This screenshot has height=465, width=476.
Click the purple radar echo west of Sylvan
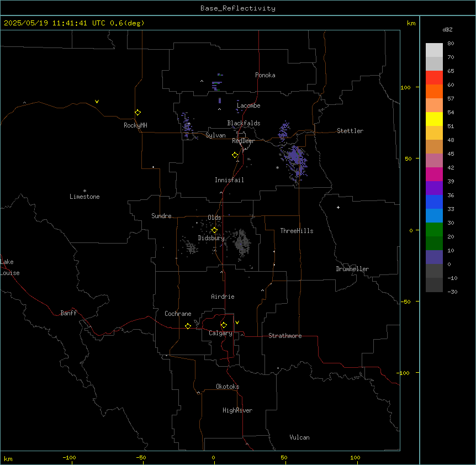click(x=187, y=126)
